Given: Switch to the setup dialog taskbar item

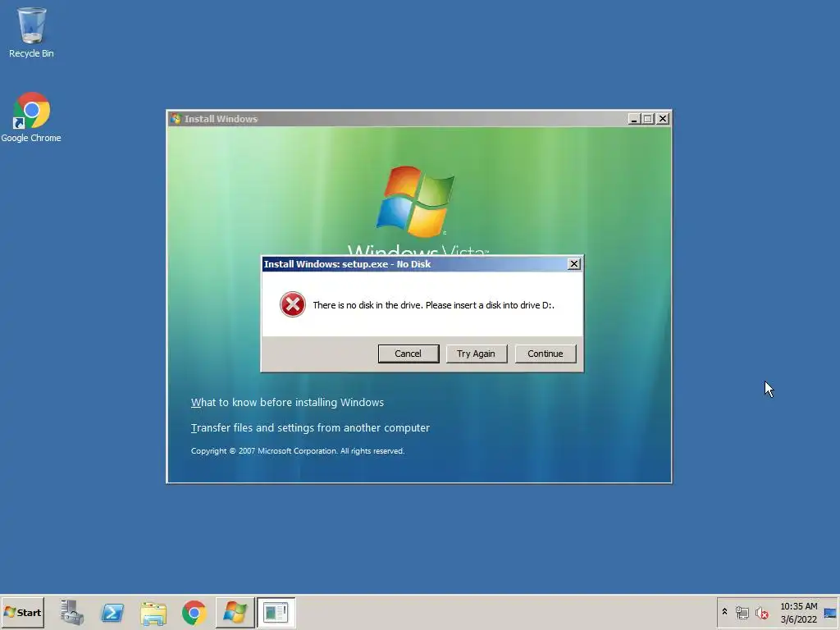Looking at the screenshot, I should [x=276, y=612].
